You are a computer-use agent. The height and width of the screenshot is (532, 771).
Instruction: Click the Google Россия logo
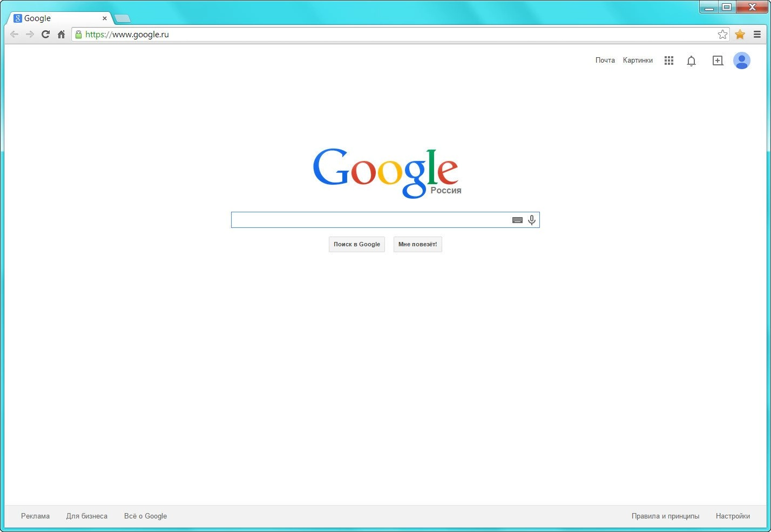[x=387, y=173]
